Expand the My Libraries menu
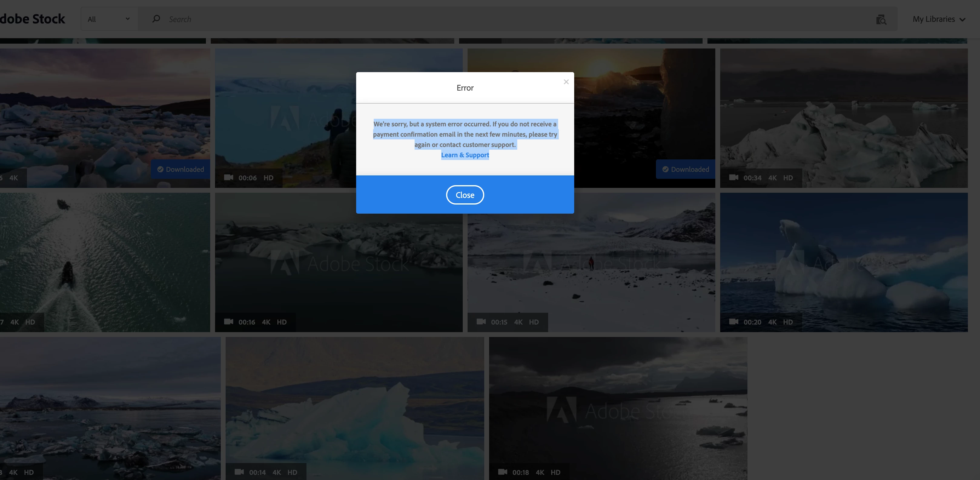Viewport: 980px width, 480px height. click(x=939, y=19)
